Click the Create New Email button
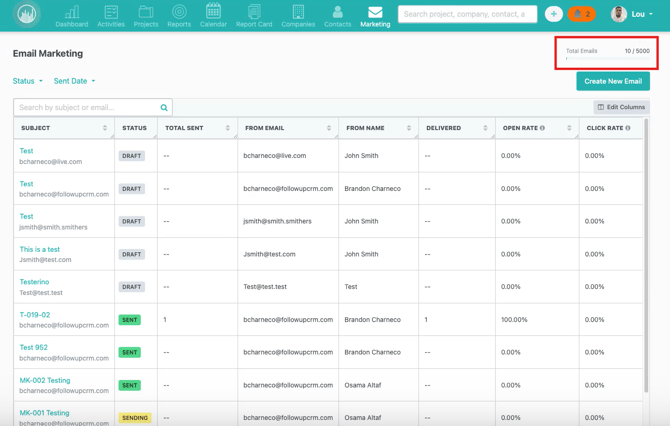The width and height of the screenshot is (670, 426). point(612,81)
